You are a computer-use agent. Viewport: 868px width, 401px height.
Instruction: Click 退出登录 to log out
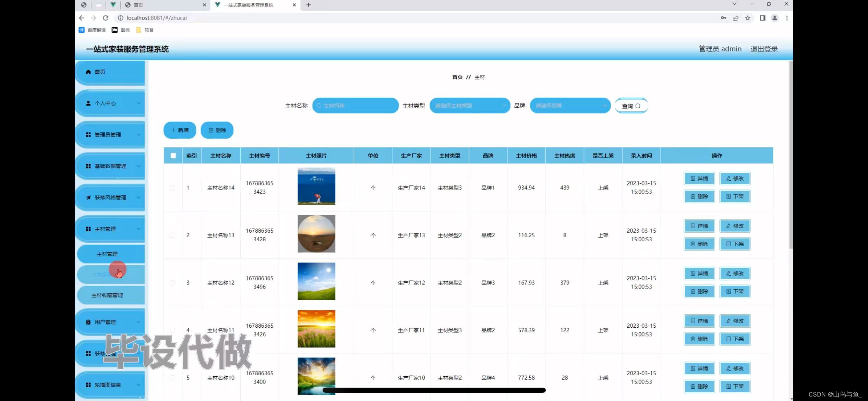click(764, 49)
